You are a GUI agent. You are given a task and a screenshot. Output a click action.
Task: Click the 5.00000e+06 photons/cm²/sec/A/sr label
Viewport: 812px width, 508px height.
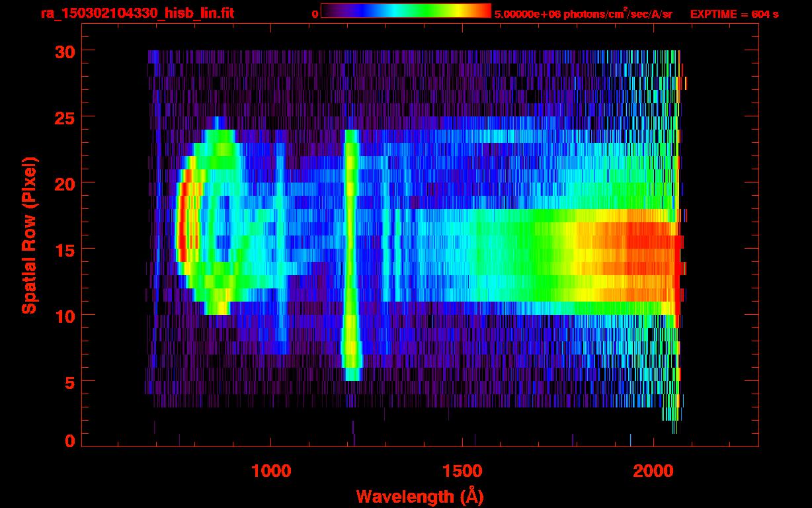[583, 14]
